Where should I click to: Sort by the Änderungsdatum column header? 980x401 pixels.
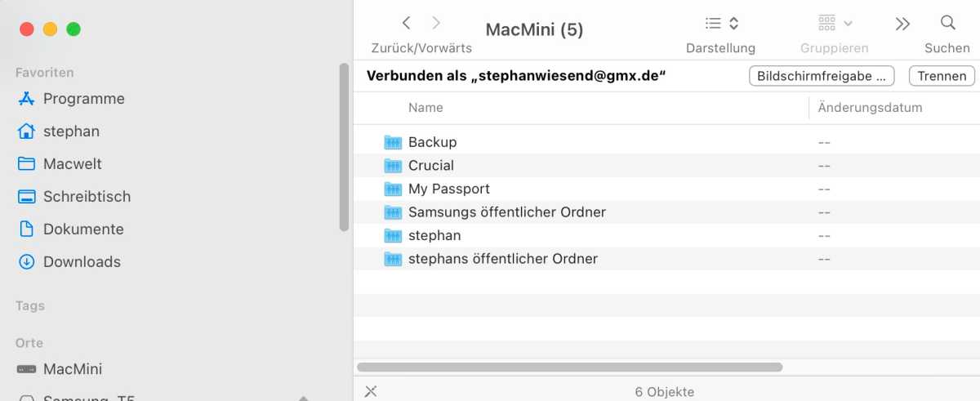click(x=870, y=107)
